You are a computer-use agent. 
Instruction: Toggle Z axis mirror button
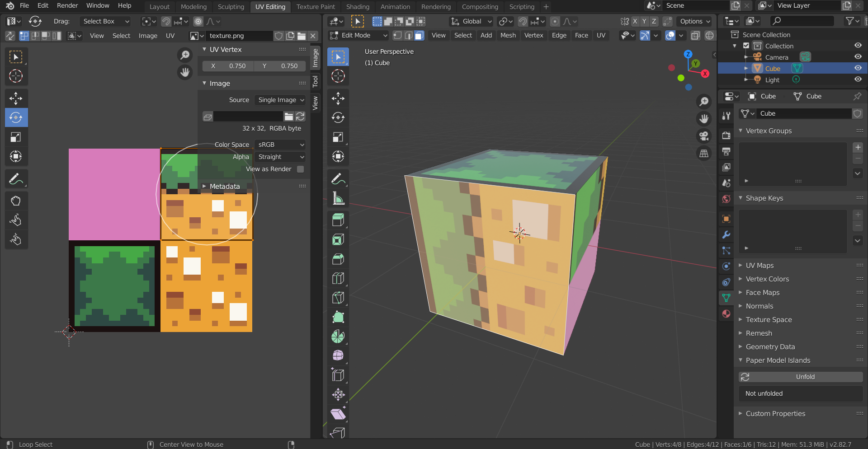pyautogui.click(x=654, y=21)
